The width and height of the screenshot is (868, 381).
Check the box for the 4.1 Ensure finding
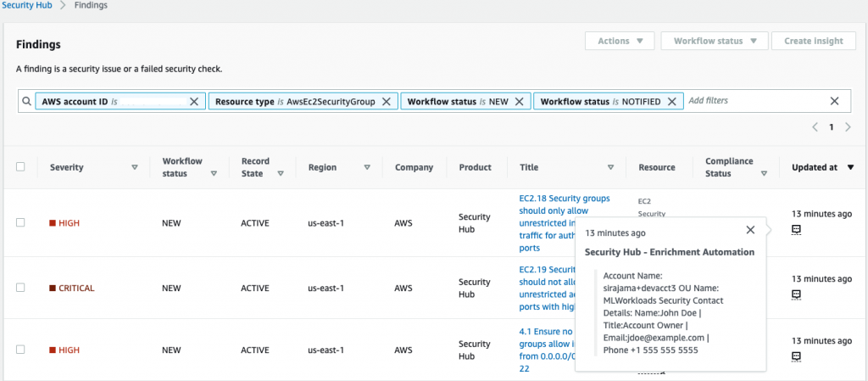(x=20, y=350)
